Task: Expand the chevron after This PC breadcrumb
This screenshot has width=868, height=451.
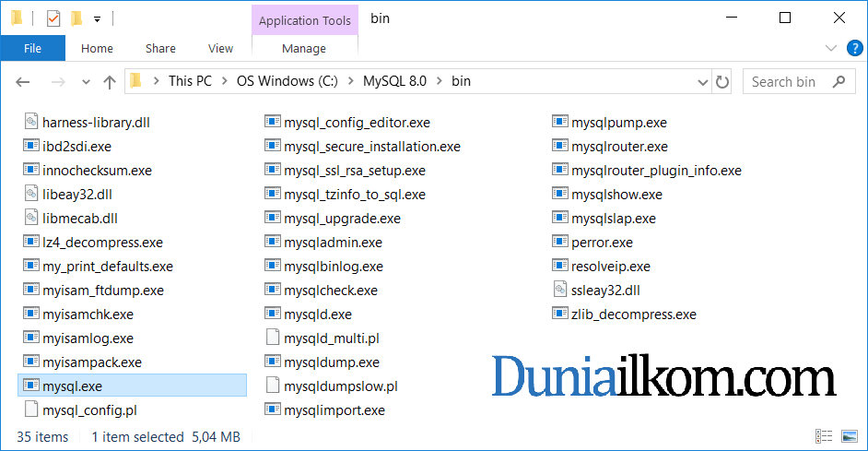Action: pyautogui.click(x=224, y=81)
